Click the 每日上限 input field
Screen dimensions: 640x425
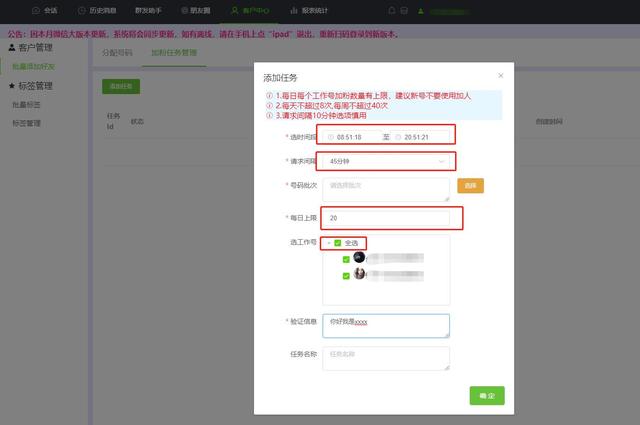pos(386,218)
